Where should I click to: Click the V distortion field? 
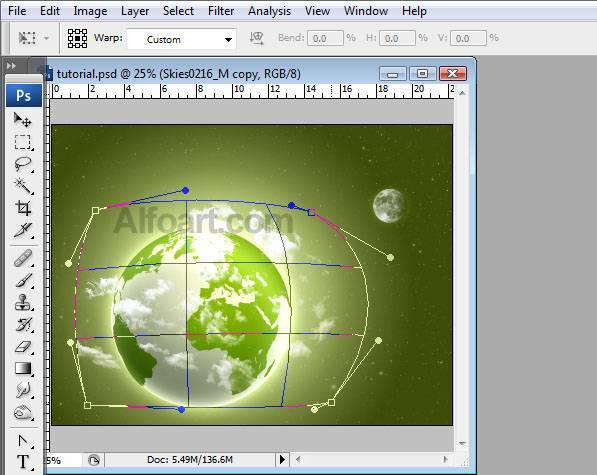click(x=468, y=38)
